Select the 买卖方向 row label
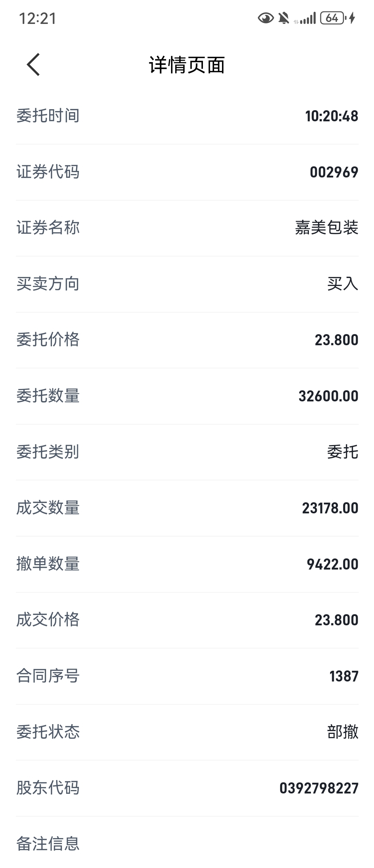The width and height of the screenshot is (374, 868). [48, 284]
